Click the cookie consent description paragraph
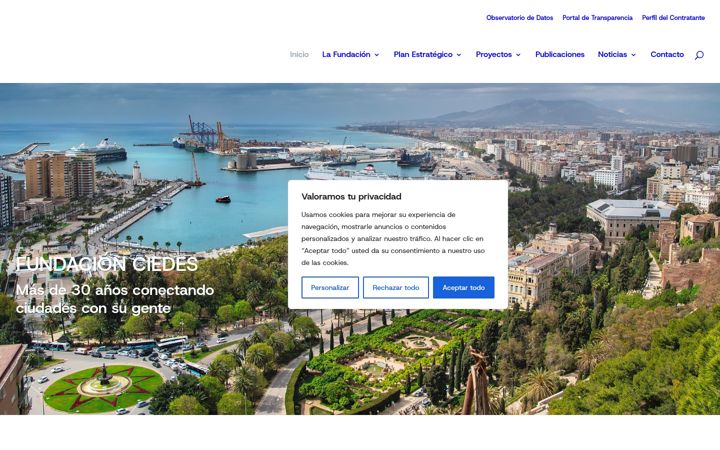The image size is (720, 450). pos(393,239)
